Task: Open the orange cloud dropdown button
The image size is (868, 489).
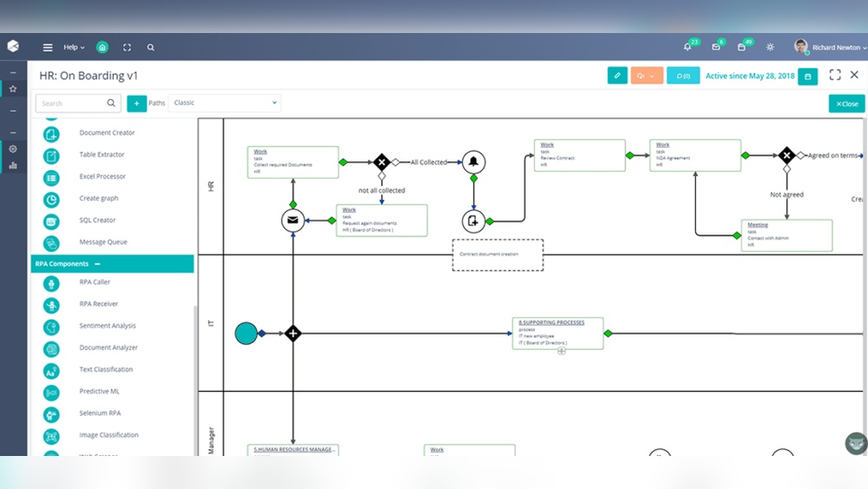Action: pos(647,76)
